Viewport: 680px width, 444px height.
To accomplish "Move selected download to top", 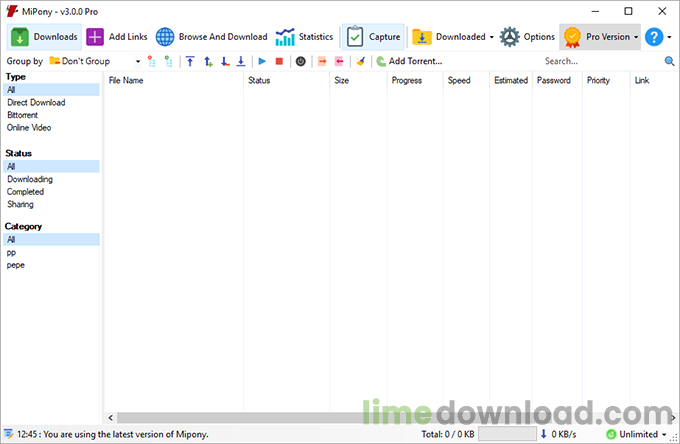I will pos(190,61).
